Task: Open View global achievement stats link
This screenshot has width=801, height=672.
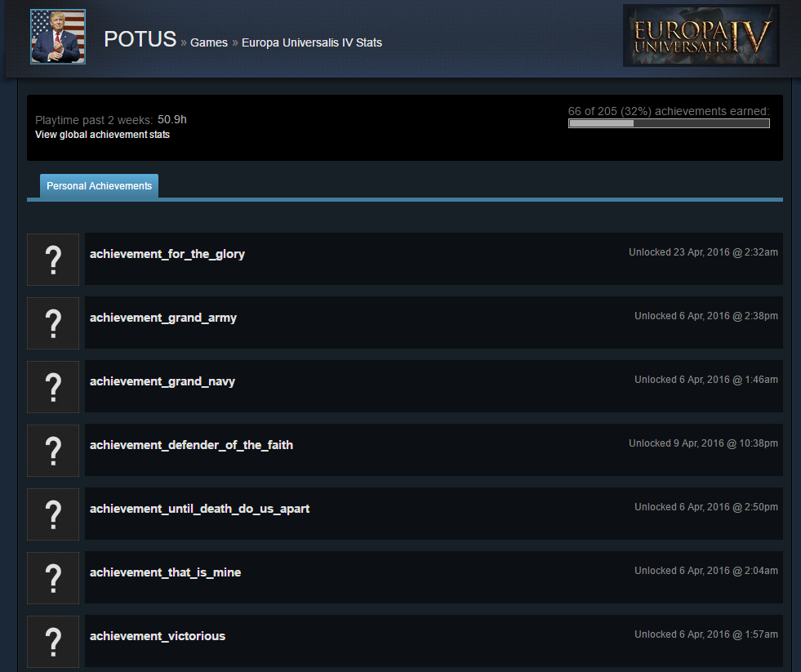Action: (102, 135)
